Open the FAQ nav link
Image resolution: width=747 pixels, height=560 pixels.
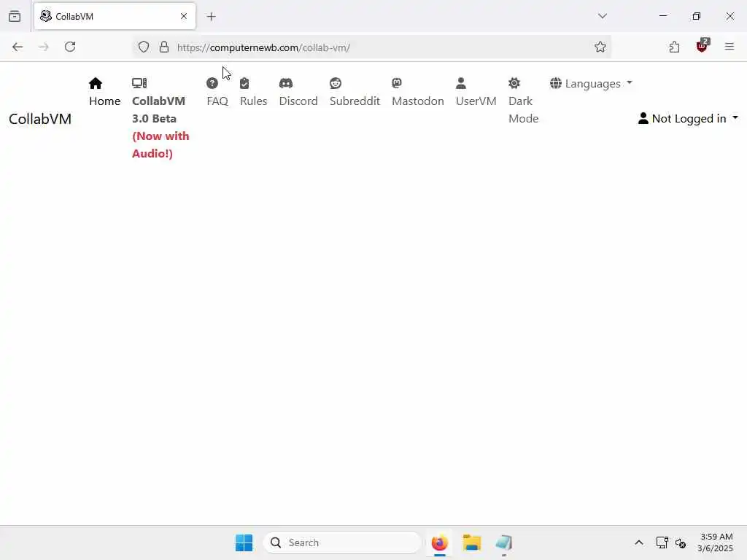pyautogui.click(x=217, y=101)
